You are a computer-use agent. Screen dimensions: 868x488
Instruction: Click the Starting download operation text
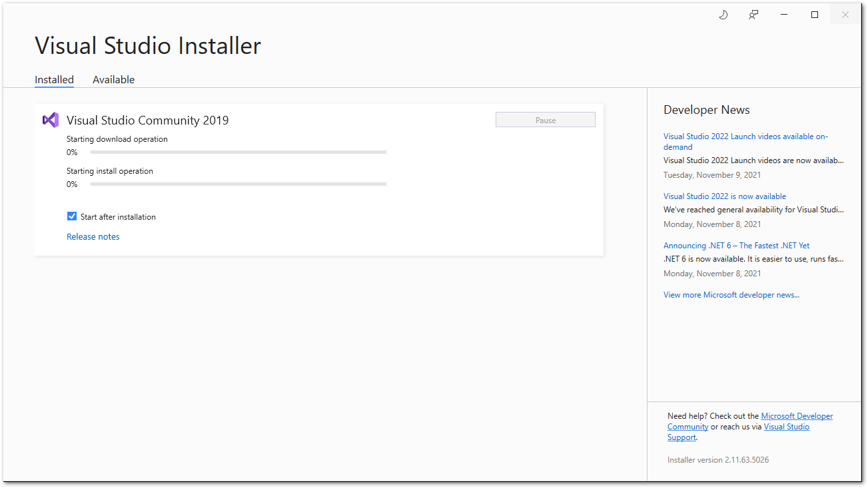[x=117, y=139]
